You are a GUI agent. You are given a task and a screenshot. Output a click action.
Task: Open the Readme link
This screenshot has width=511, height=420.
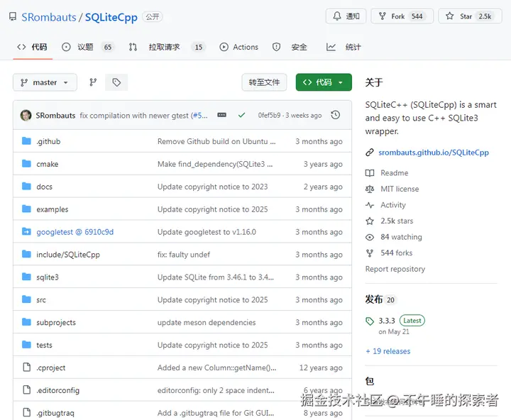(395, 173)
